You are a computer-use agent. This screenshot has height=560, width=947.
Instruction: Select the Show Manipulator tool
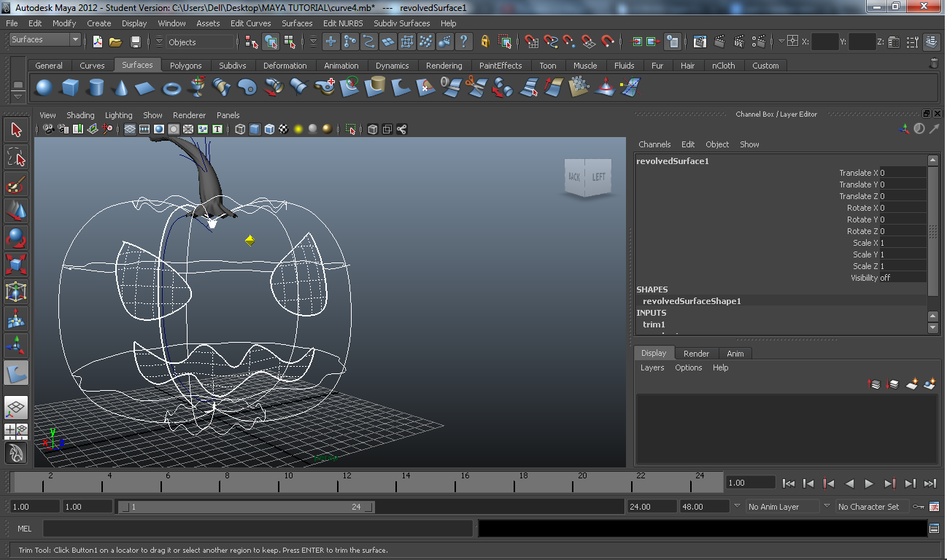pyautogui.click(x=16, y=346)
